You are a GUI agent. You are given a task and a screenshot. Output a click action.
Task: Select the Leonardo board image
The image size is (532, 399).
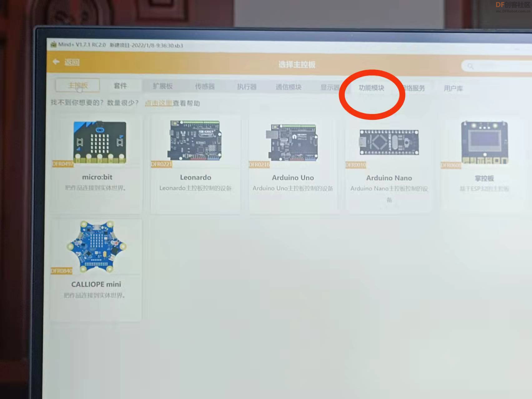click(195, 140)
